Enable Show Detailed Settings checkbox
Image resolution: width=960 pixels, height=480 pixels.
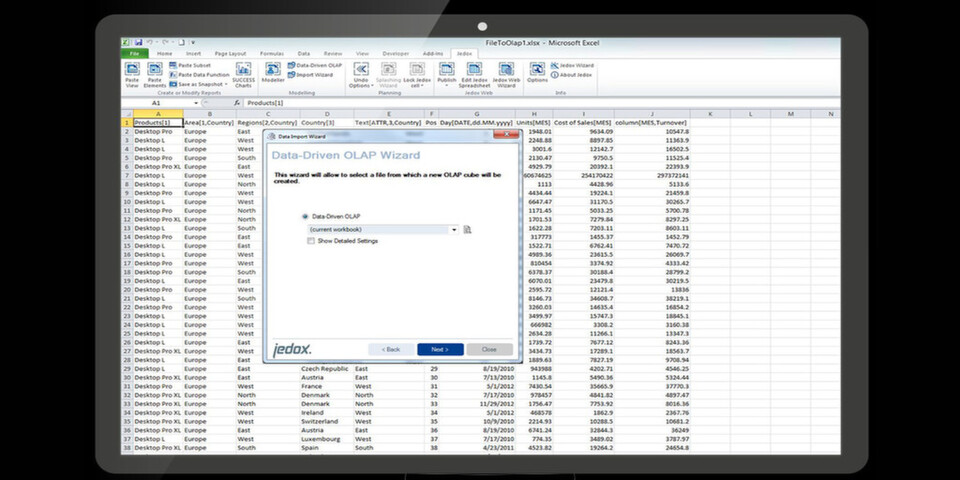(x=311, y=241)
